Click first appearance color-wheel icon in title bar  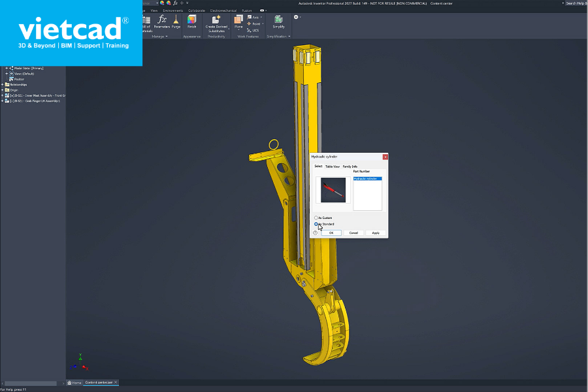tap(162, 3)
